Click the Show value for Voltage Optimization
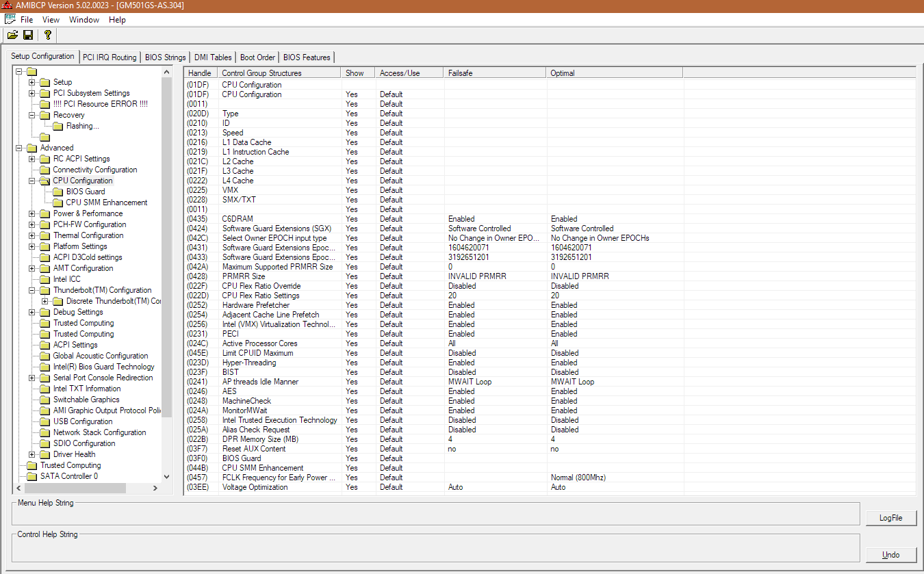The width and height of the screenshot is (924, 574). pyautogui.click(x=352, y=487)
